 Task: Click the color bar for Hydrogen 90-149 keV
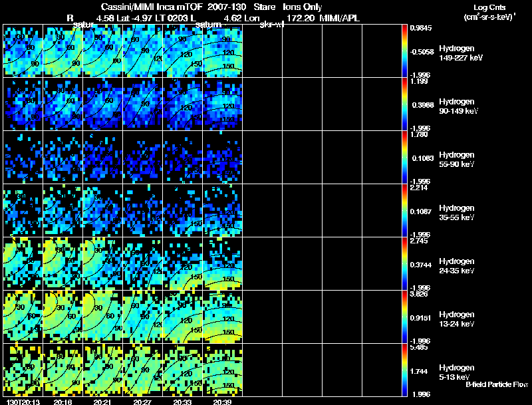(x=404, y=104)
